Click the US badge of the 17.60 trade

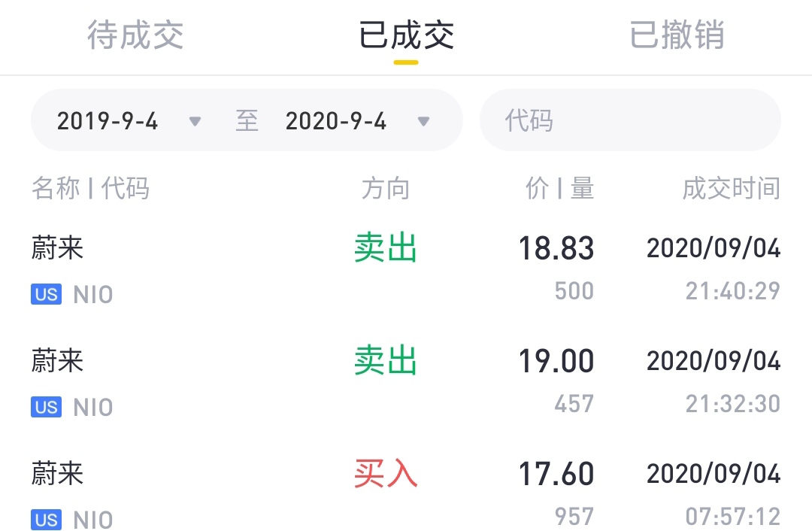pyautogui.click(x=46, y=520)
